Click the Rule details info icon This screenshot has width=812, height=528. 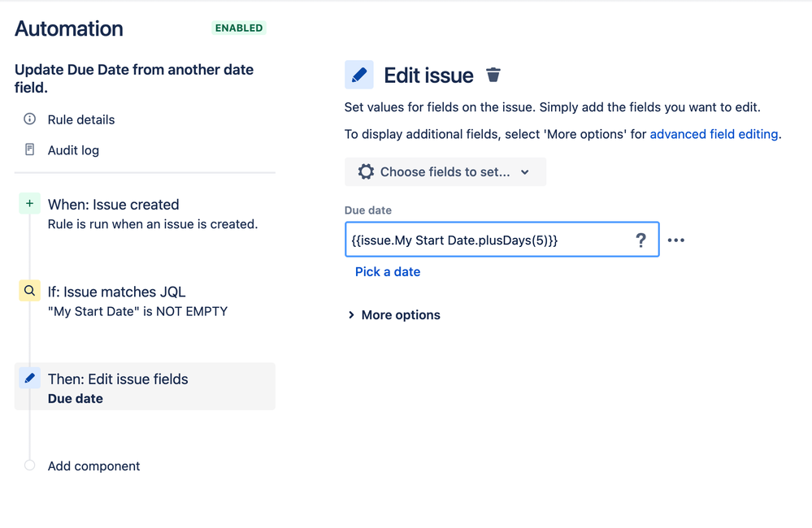click(30, 119)
